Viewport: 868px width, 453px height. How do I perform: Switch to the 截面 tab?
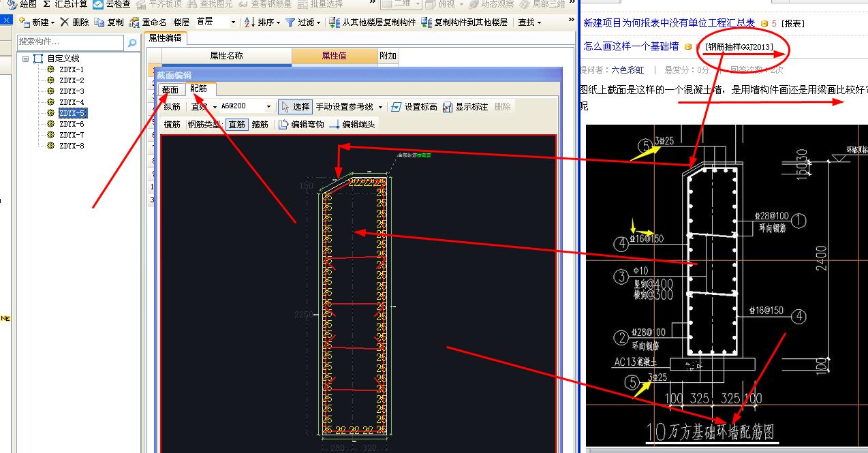click(x=170, y=90)
